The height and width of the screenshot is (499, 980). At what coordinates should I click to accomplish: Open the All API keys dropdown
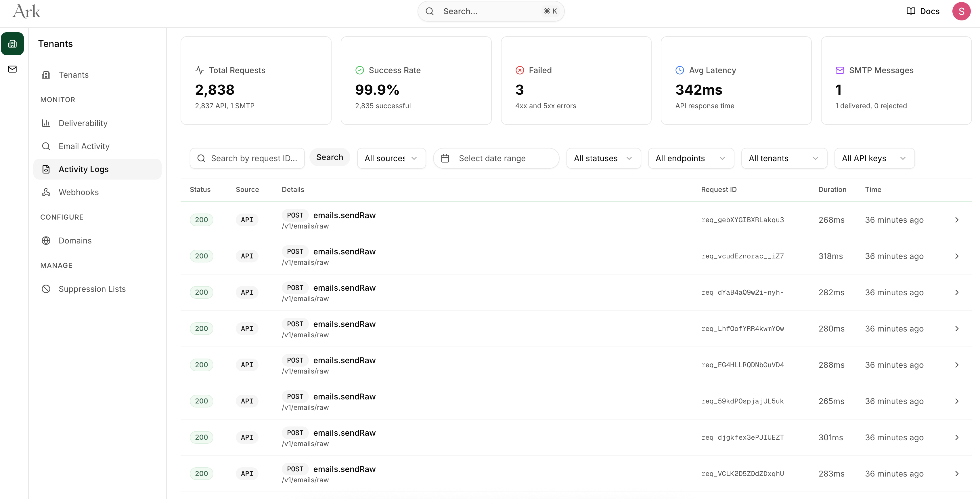[874, 158]
